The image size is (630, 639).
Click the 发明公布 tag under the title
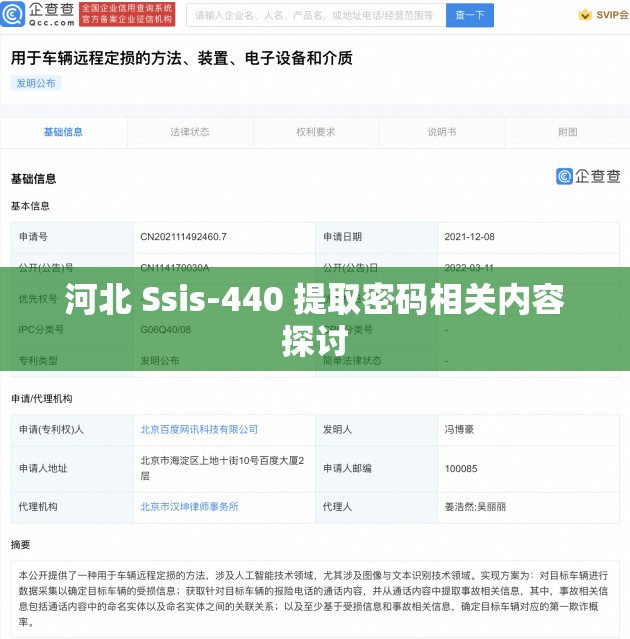click(x=36, y=83)
